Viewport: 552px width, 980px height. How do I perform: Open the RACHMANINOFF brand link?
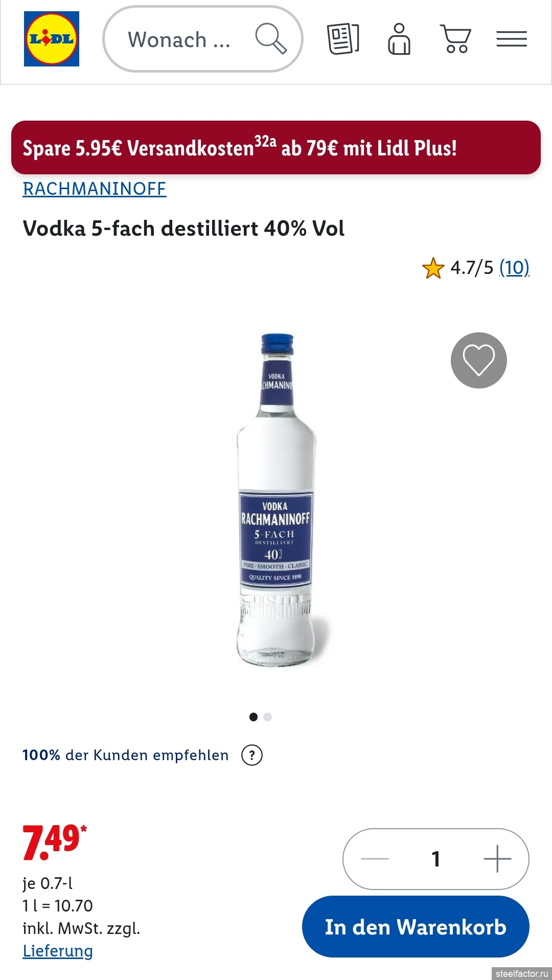click(x=95, y=189)
